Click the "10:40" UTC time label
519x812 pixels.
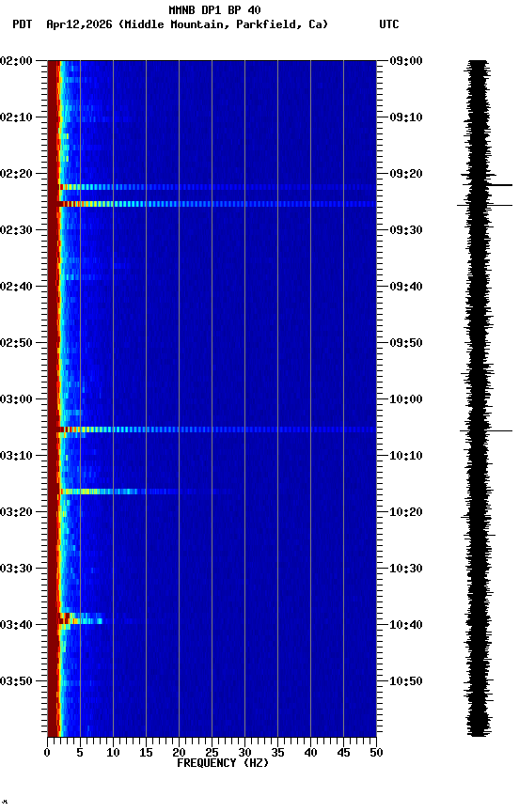click(x=406, y=625)
